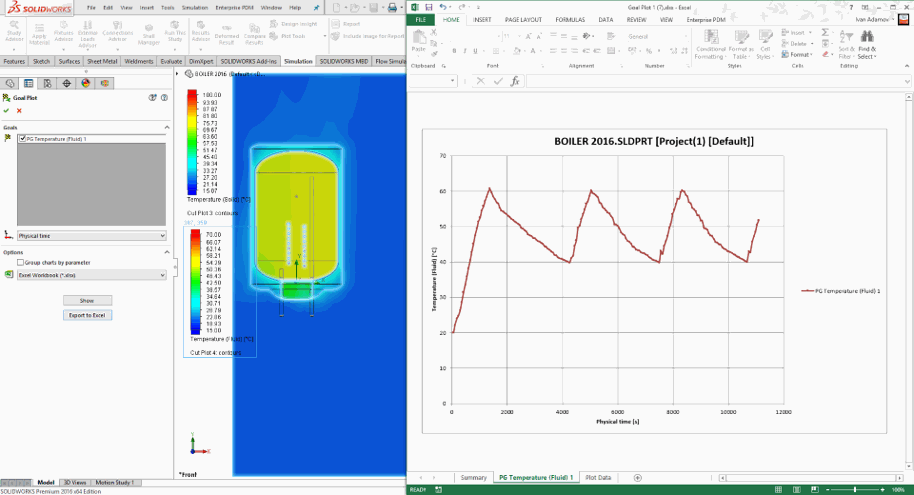This screenshot has height=495, width=914.
Task: Click the Compare Results icon
Action: 254,32
